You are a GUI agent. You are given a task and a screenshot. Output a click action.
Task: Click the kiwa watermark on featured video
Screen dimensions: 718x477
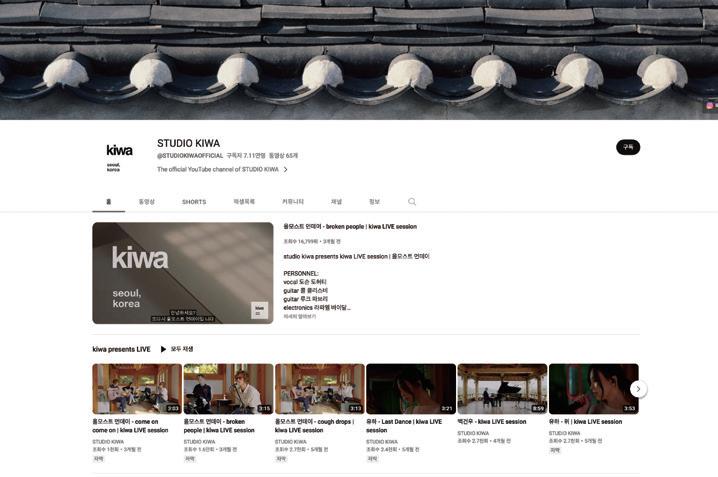pyautogui.click(x=260, y=310)
